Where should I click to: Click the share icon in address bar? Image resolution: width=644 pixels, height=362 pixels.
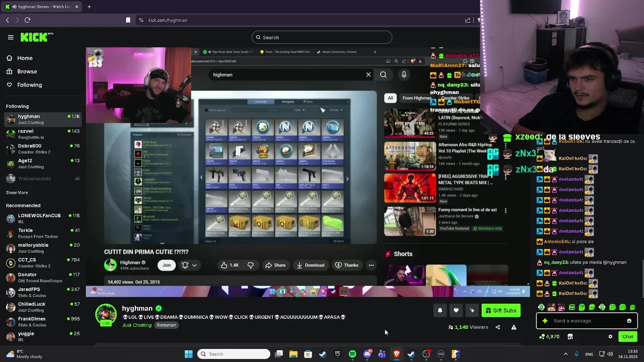tap(468, 20)
